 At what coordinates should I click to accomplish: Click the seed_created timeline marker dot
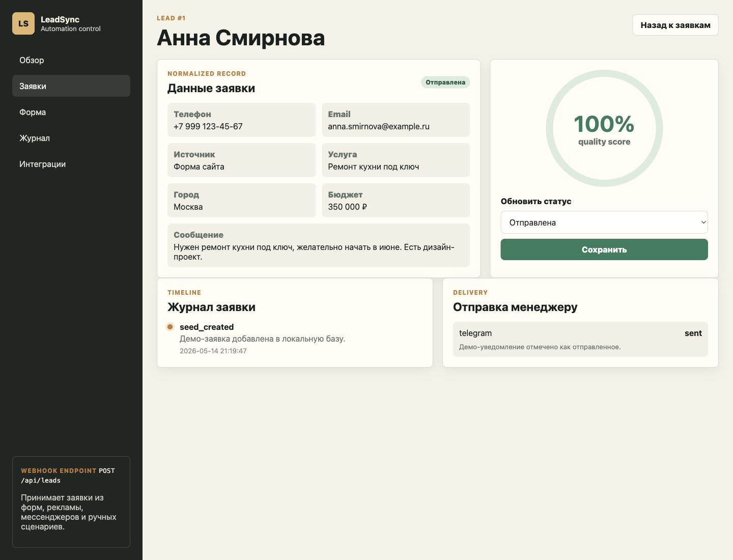170,327
